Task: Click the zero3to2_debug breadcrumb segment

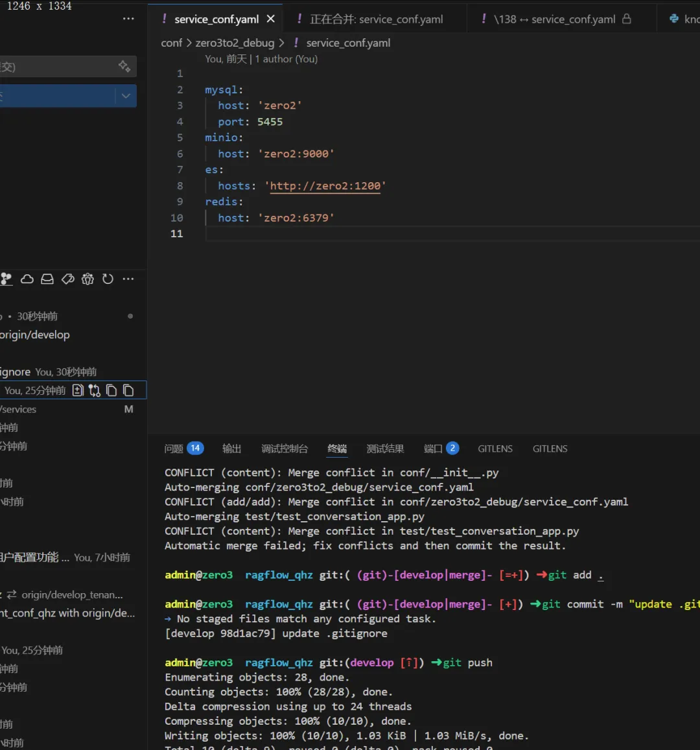Action: (x=235, y=43)
